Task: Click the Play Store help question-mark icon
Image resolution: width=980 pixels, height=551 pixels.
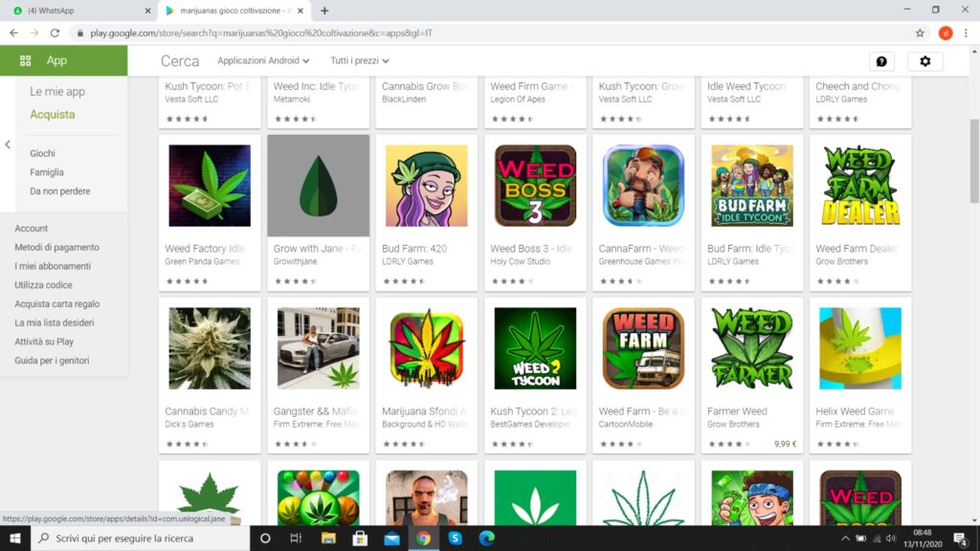Action: [x=881, y=61]
